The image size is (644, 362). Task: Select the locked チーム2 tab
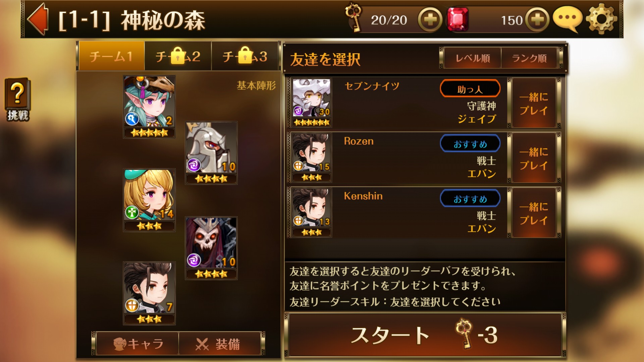tap(178, 56)
